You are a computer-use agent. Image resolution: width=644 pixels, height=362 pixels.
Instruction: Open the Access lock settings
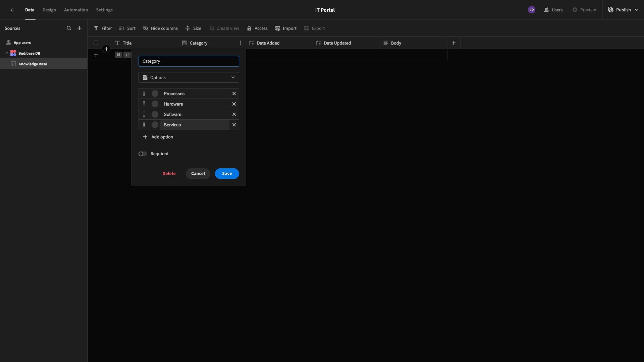(257, 28)
